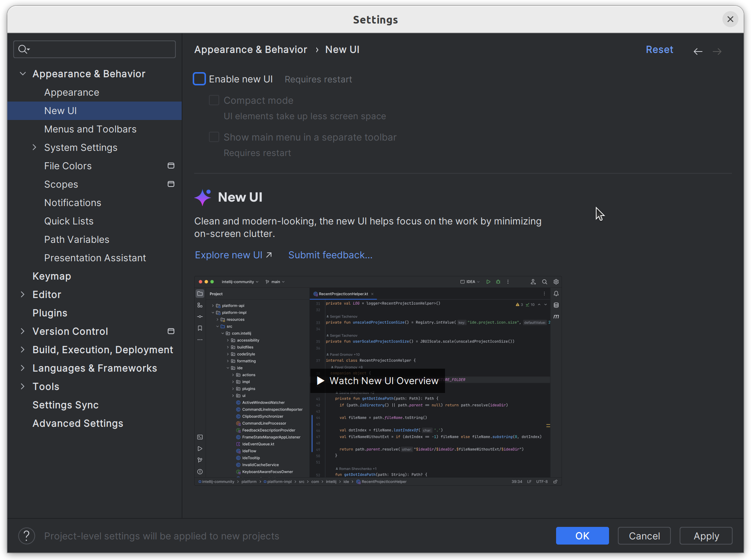
Task: Expand the Languages & Frameworks section
Action: (x=23, y=368)
